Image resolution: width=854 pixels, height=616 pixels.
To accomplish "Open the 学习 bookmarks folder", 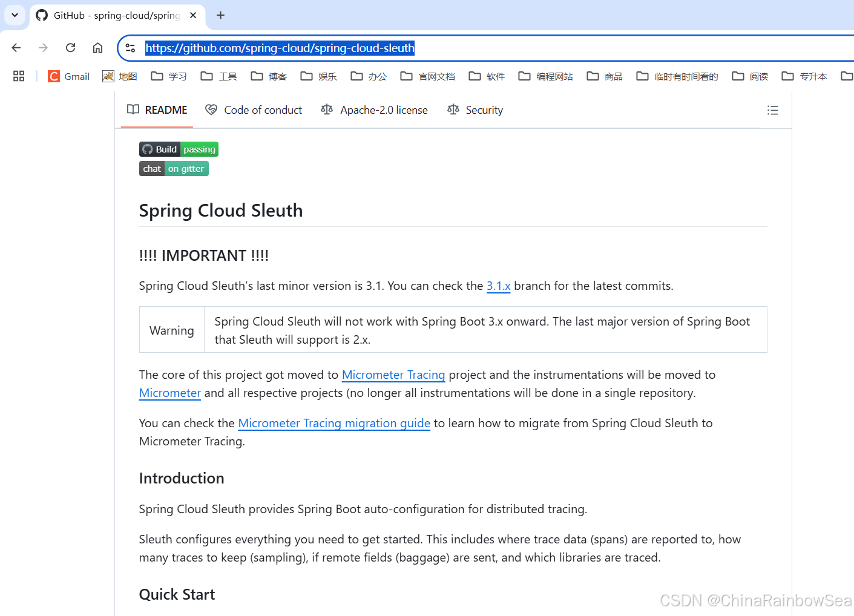I will [168, 76].
